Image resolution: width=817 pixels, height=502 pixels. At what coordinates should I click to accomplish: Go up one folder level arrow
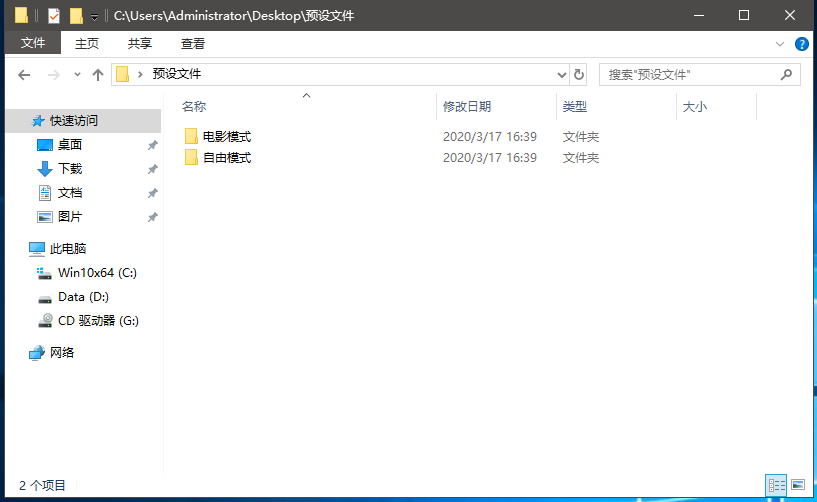[x=98, y=75]
